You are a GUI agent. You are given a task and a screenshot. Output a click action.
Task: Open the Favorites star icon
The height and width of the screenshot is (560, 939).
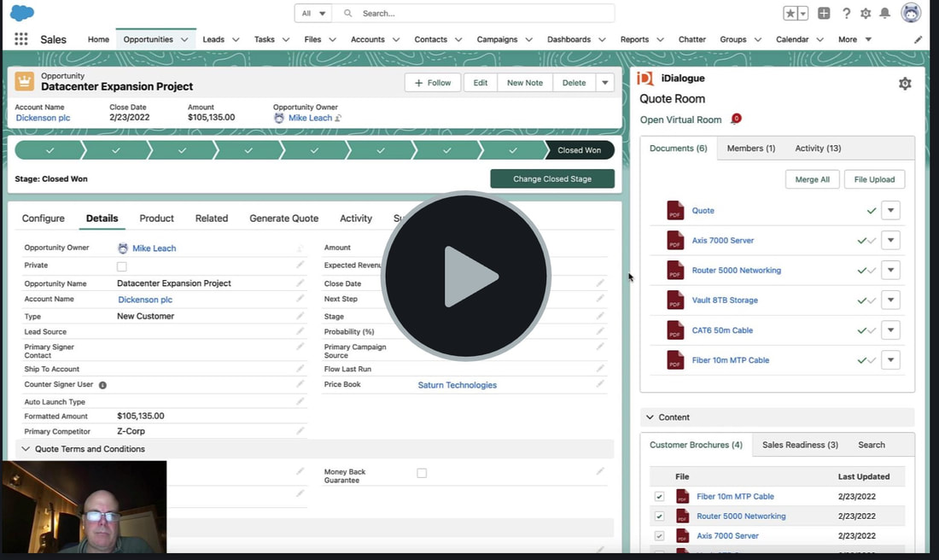(x=790, y=13)
